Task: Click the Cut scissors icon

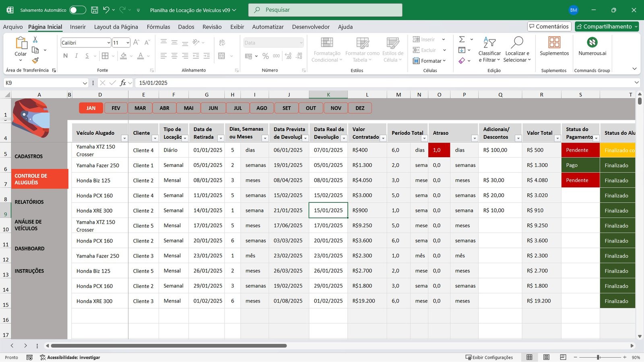Action: pos(35,39)
